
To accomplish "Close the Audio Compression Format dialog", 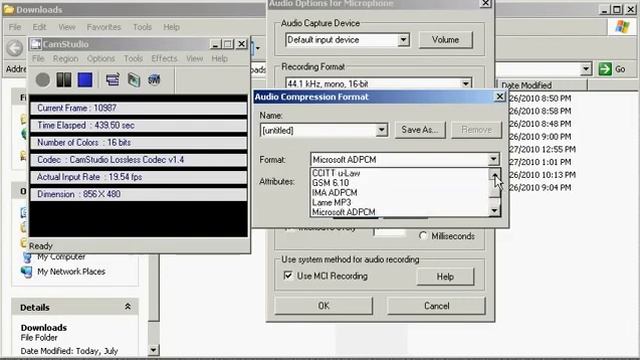I will (499, 96).
